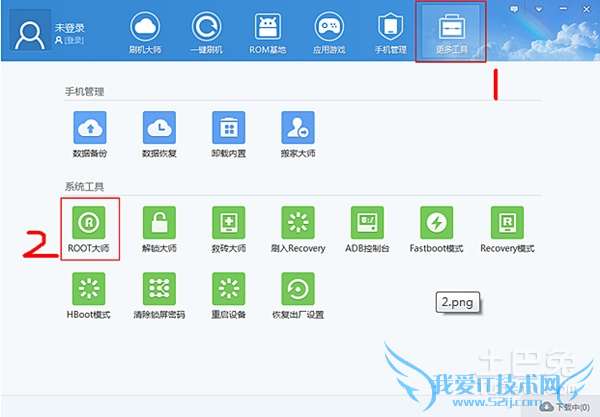The height and width of the screenshot is (417, 600).
Task: Open the ADB控制台 console
Action: (367, 230)
